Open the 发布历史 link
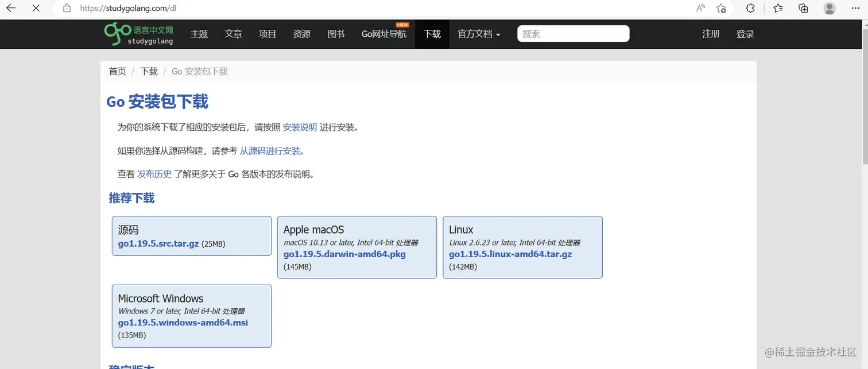 point(154,174)
